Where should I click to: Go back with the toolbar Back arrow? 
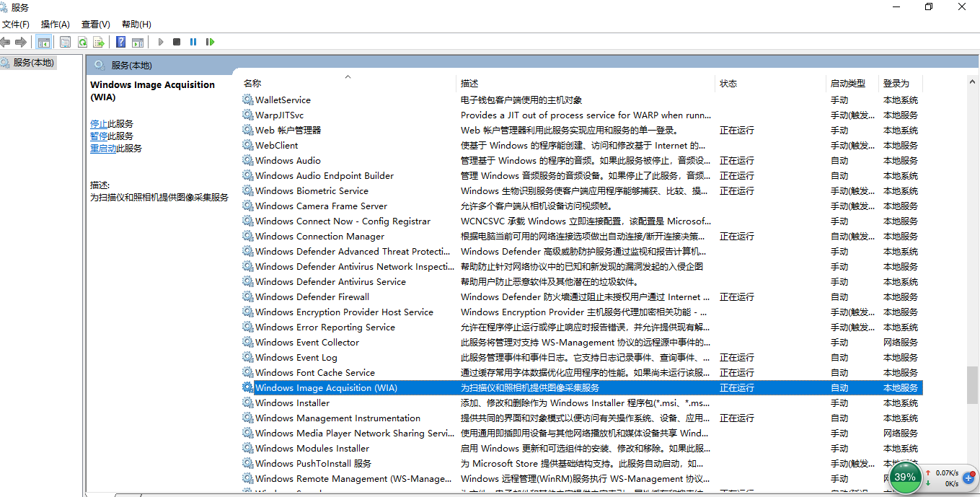click(6, 42)
